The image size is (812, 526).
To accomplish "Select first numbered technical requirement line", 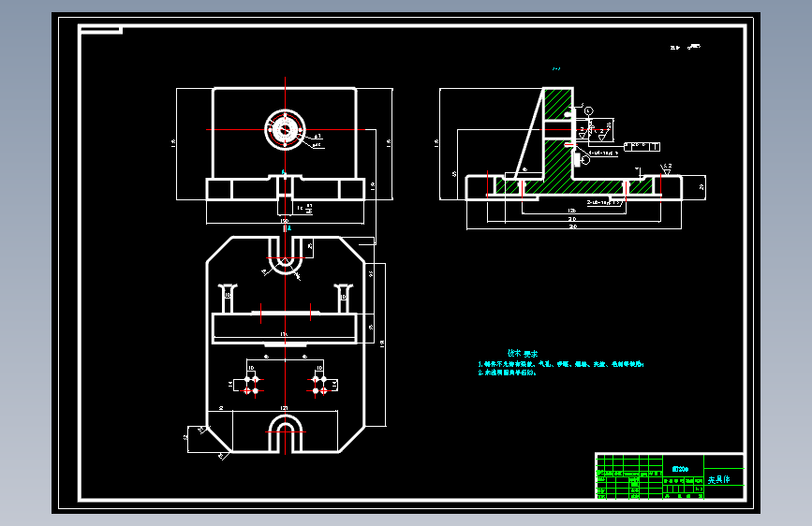I will [x=561, y=364].
